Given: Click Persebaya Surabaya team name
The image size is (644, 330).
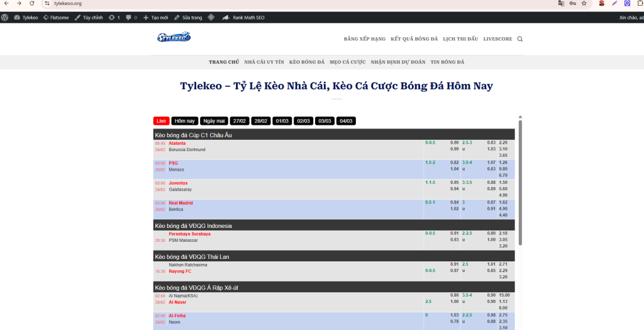Looking at the screenshot, I should (x=190, y=234).
